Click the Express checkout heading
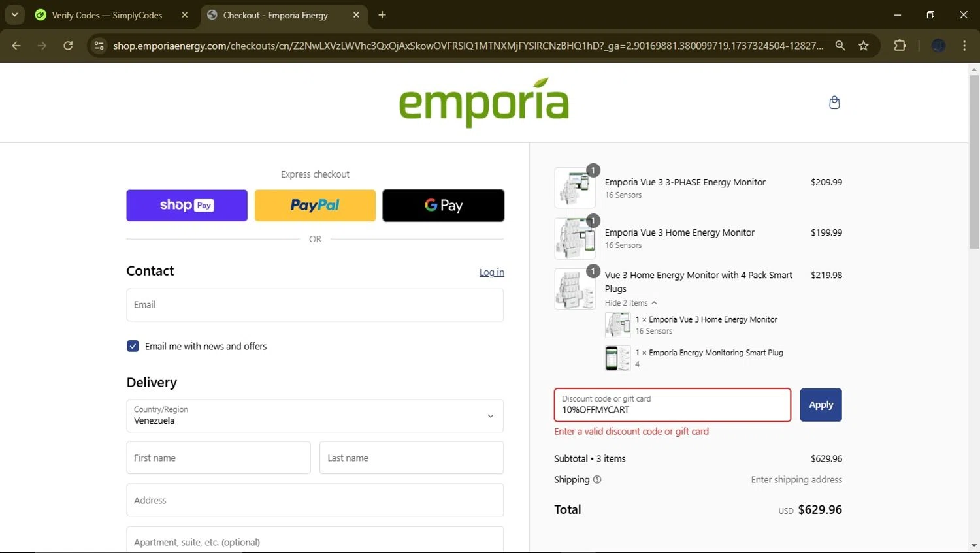Image resolution: width=980 pixels, height=553 pixels. click(x=315, y=174)
